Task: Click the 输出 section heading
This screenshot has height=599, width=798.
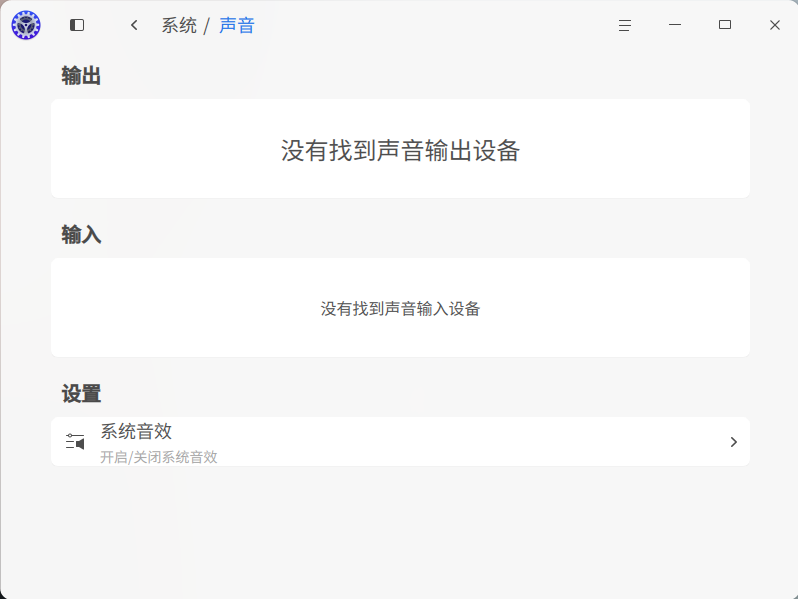Action: [81, 76]
